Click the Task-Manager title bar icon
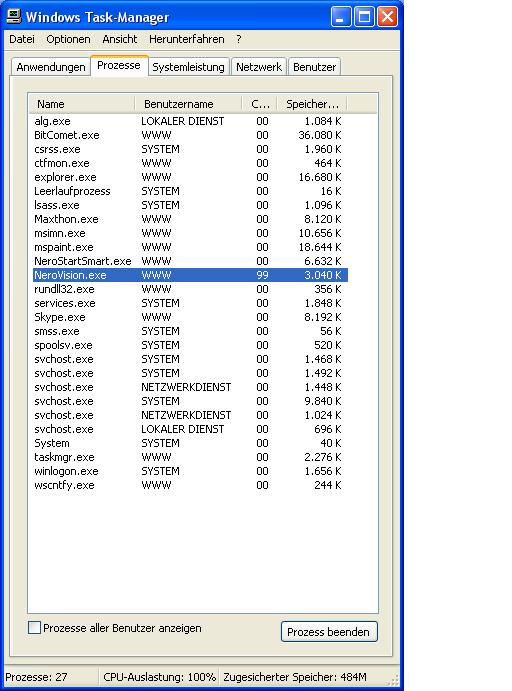Viewport: 512px width, 691px height. tap(14, 17)
